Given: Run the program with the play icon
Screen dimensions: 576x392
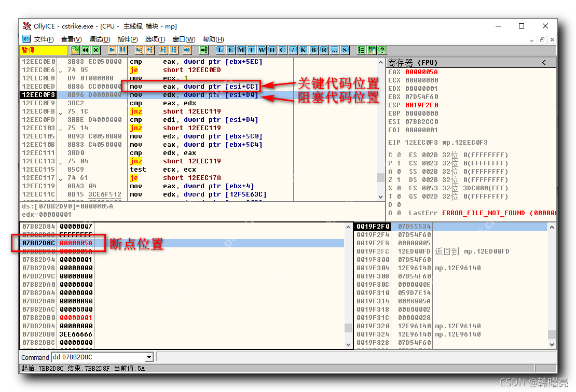Looking at the screenshot, I should 112,50.
